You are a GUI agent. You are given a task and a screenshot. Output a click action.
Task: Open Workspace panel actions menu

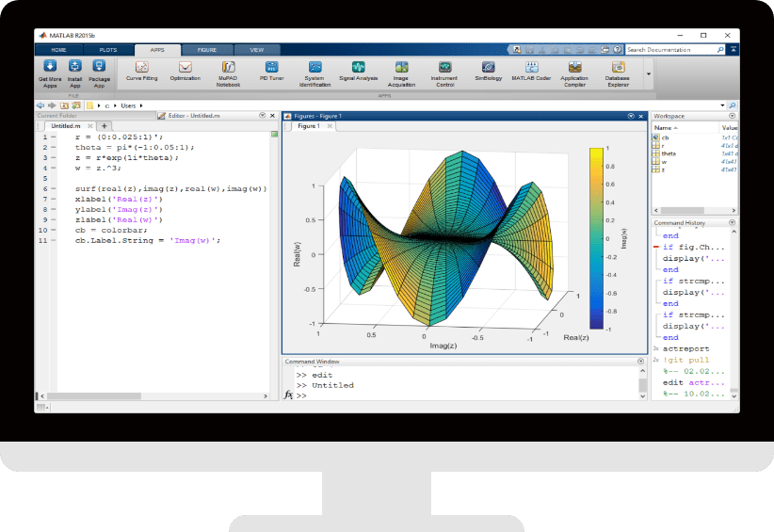(732, 116)
